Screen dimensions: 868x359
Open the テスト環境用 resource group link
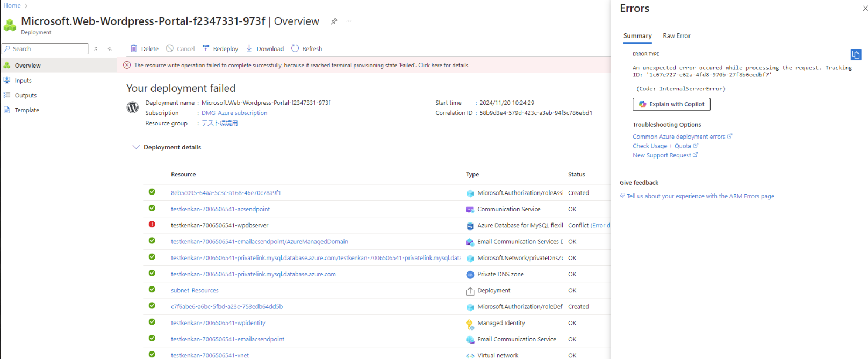point(219,123)
